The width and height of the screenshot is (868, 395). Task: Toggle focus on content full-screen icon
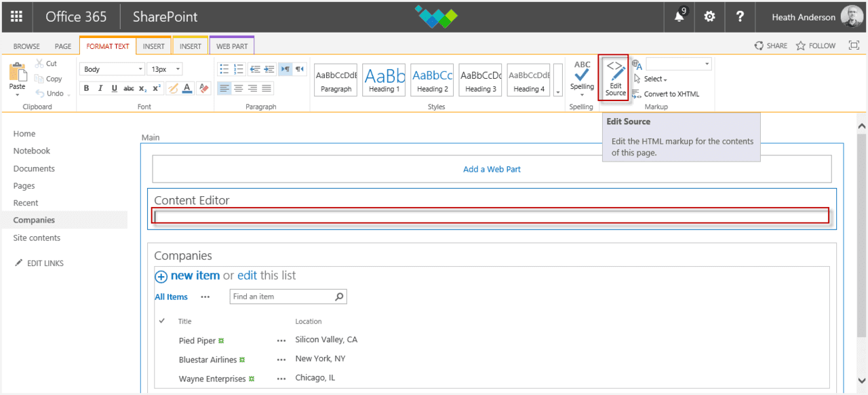[852, 45]
